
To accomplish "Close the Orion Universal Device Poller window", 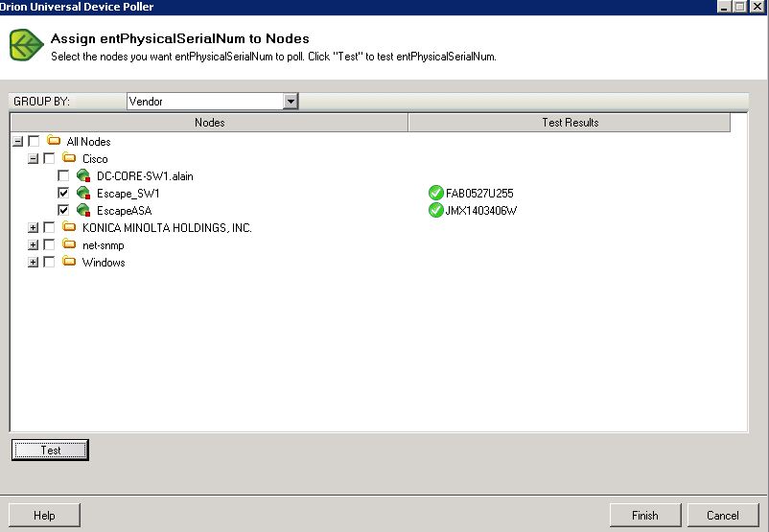I will point(757,7).
